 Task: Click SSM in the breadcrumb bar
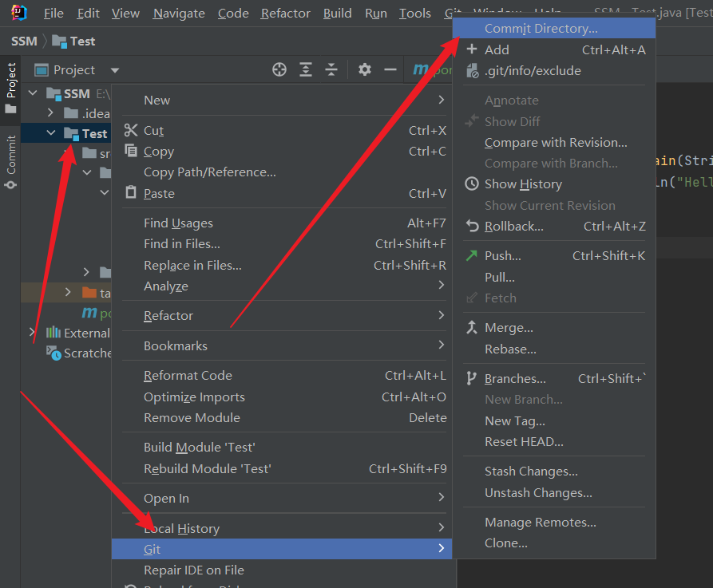click(x=24, y=41)
